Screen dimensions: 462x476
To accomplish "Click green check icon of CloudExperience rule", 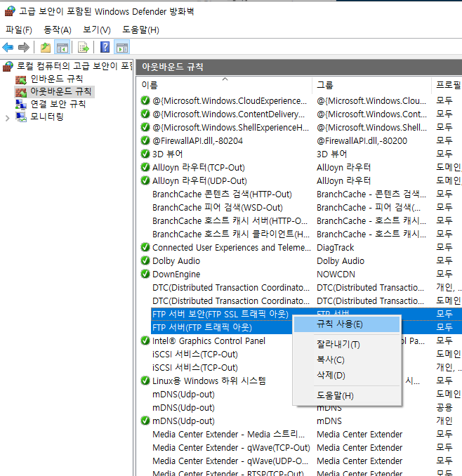I will tap(145, 100).
